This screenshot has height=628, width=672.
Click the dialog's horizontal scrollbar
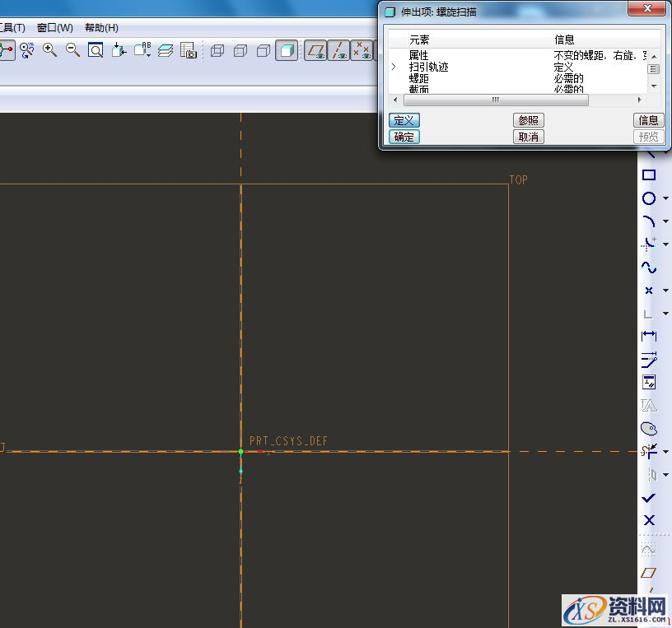[x=495, y=100]
